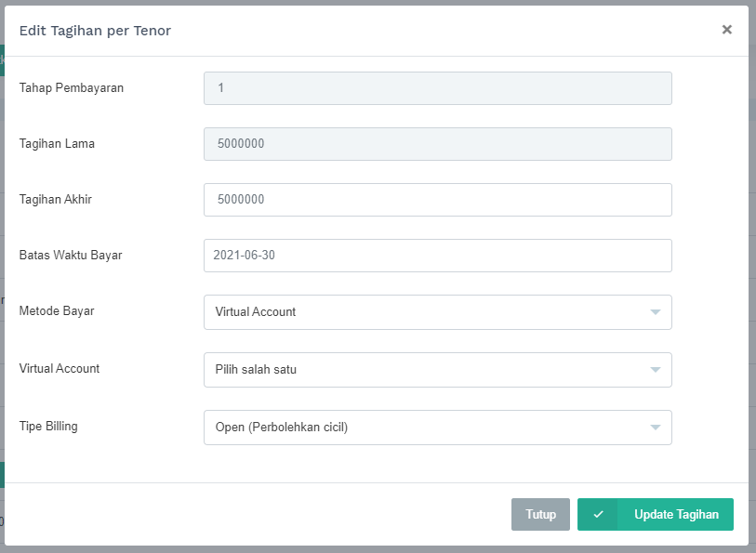Click the Batas Waktu Bayar label
Screen dimensions: 756x553
tap(71, 256)
